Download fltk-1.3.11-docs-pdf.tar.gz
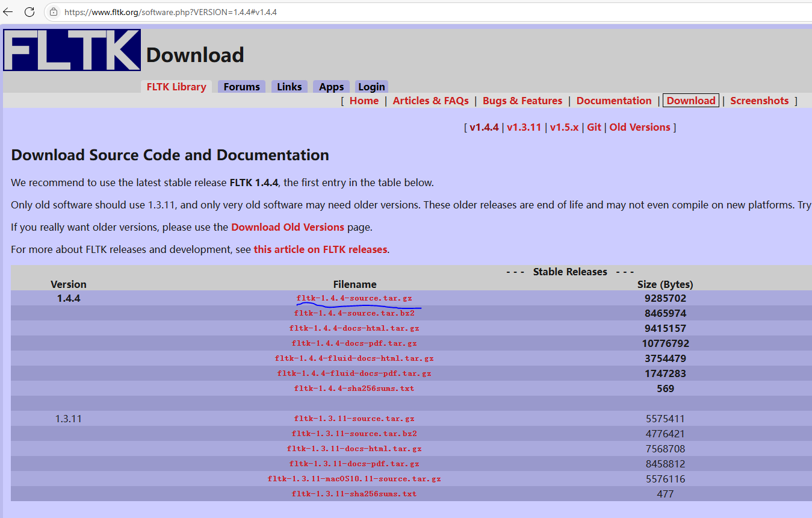Viewport: 812px width, 518px height. tap(355, 464)
